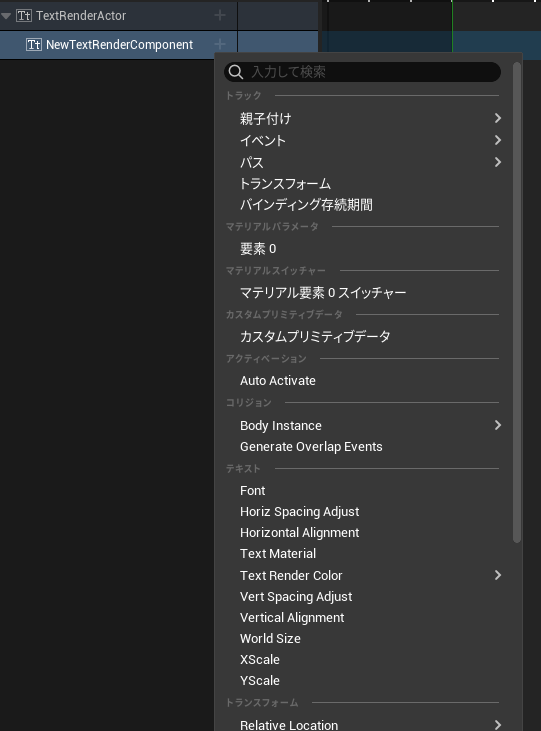Add track to TextRenderActor with plus icon
The image size is (541, 731).
(220, 15)
